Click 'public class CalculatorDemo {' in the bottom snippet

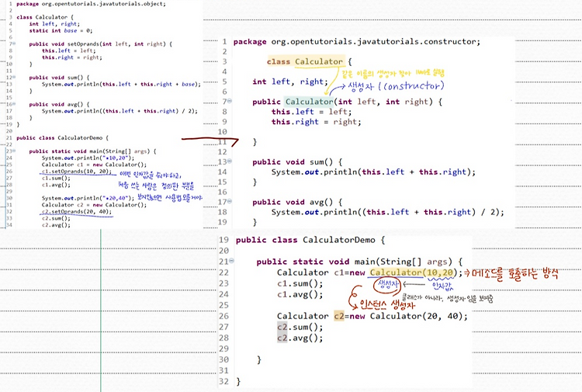click(x=310, y=240)
